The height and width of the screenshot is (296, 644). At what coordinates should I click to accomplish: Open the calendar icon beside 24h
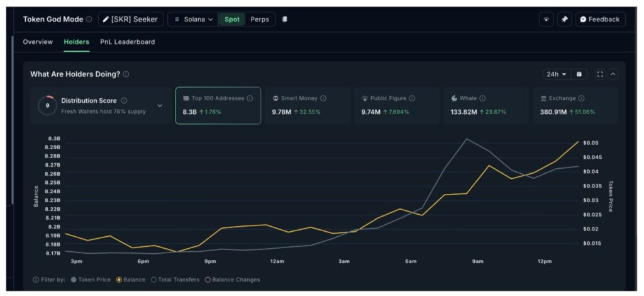click(x=579, y=74)
